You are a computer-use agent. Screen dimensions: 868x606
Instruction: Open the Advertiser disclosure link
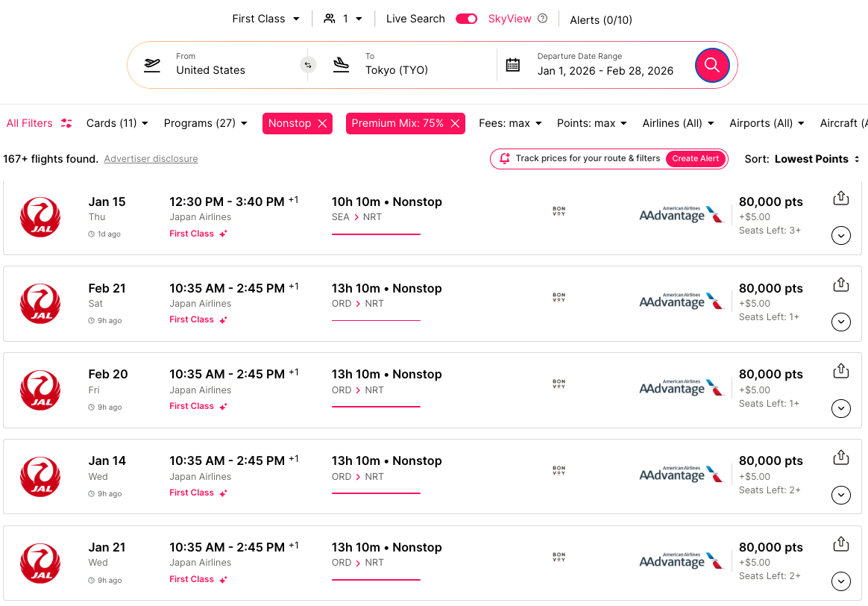151,159
